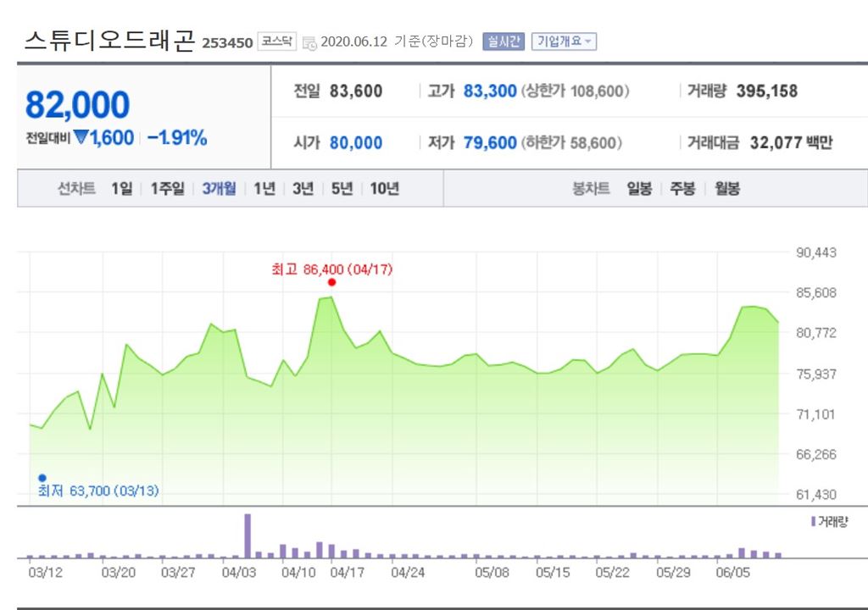Click the blue down-triangle price change icon

(81, 137)
